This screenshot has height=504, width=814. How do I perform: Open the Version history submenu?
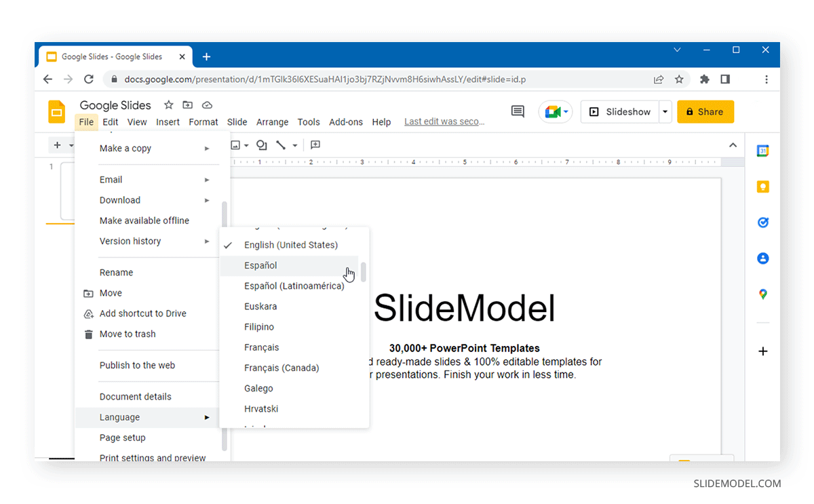(x=130, y=241)
